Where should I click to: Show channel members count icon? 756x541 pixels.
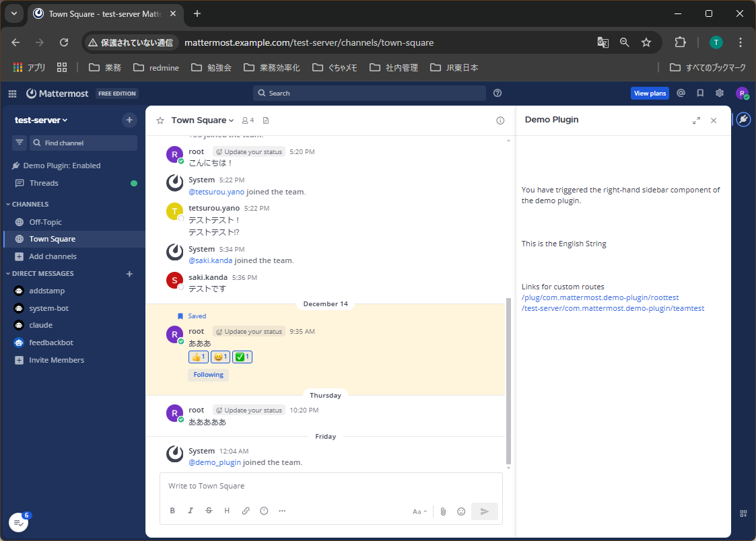[x=248, y=120]
